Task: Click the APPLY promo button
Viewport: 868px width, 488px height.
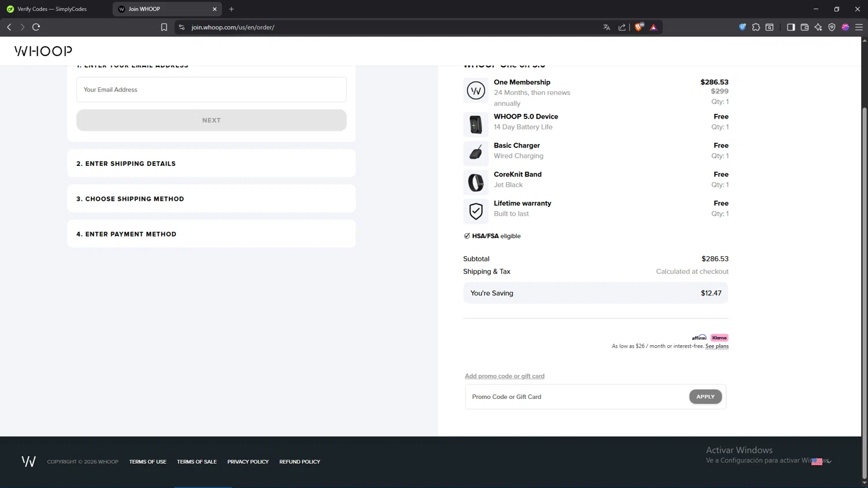Action: point(705,397)
